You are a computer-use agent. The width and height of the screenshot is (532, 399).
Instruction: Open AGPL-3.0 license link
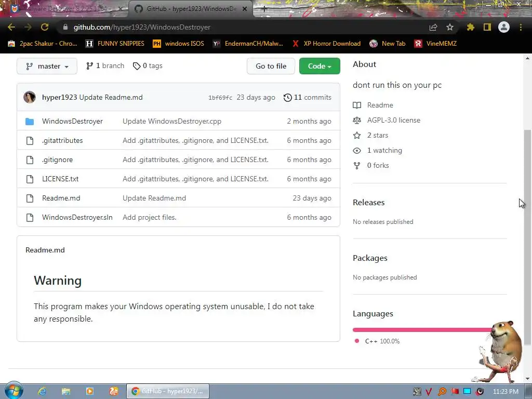394,120
